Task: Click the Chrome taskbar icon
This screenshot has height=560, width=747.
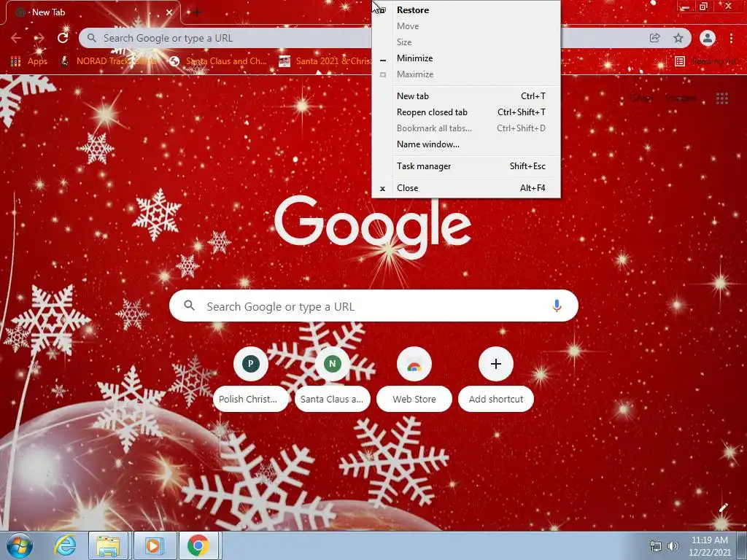Action: coord(198,545)
